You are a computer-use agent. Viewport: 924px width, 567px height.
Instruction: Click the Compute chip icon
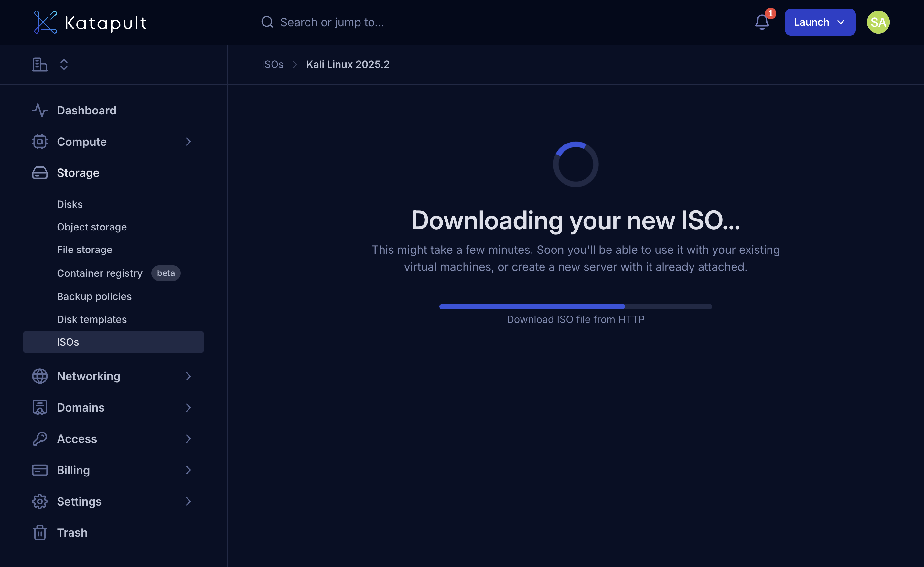tap(40, 142)
